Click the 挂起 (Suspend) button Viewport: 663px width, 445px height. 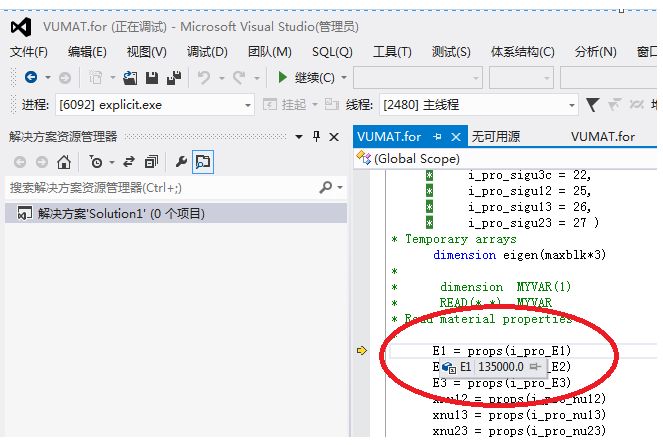pyautogui.click(x=284, y=104)
